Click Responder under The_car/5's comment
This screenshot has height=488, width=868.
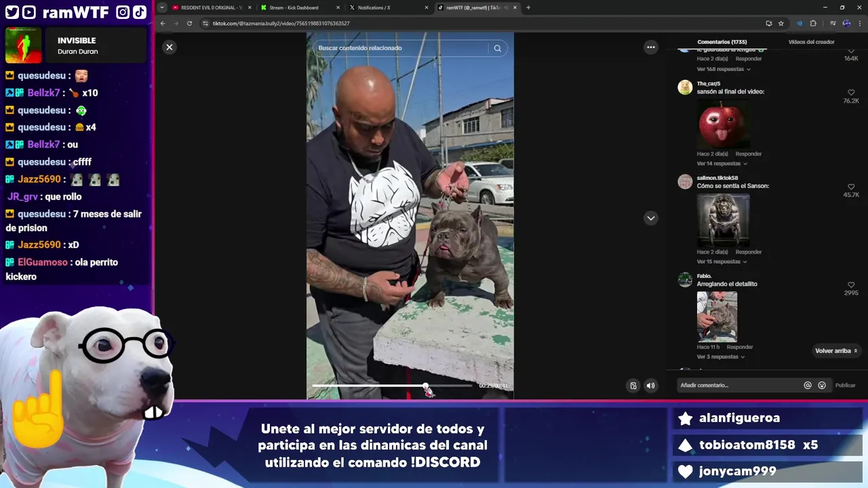tap(749, 154)
